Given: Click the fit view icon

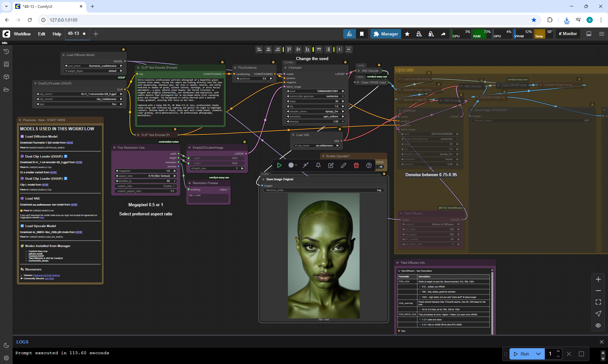Looking at the screenshot, I should tap(598, 302).
